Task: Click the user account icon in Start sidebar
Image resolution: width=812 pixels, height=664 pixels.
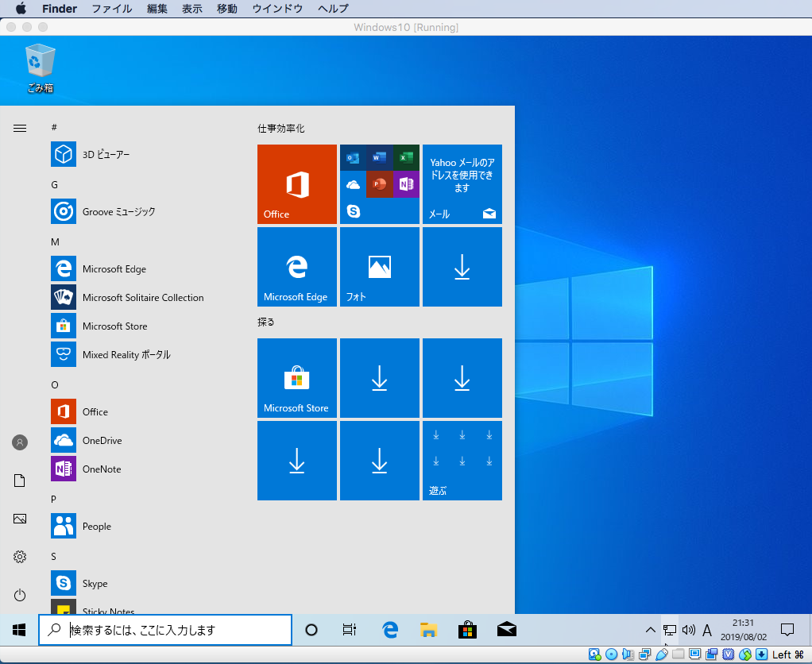Action: pyautogui.click(x=20, y=442)
